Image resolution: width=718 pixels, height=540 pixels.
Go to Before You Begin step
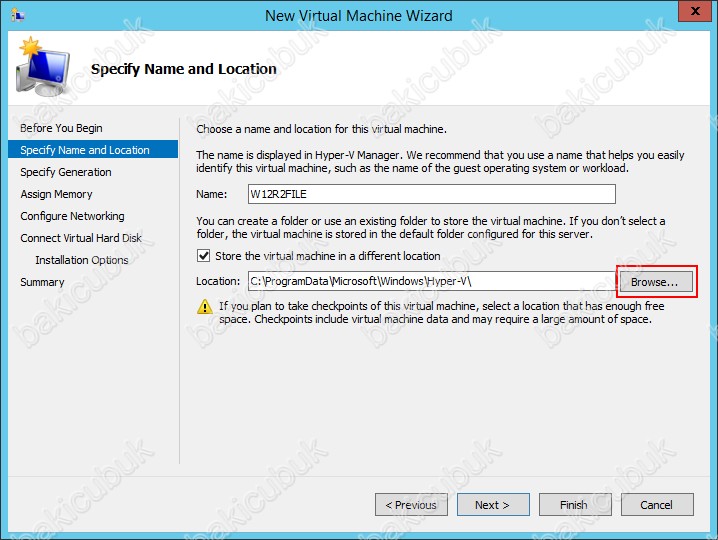(61, 128)
